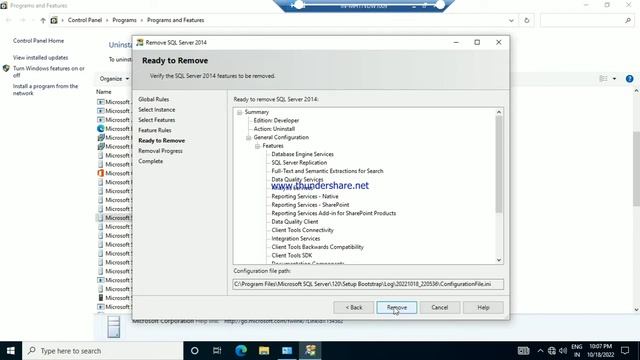Click the Name column header
640x360 pixels.
tap(103, 92)
